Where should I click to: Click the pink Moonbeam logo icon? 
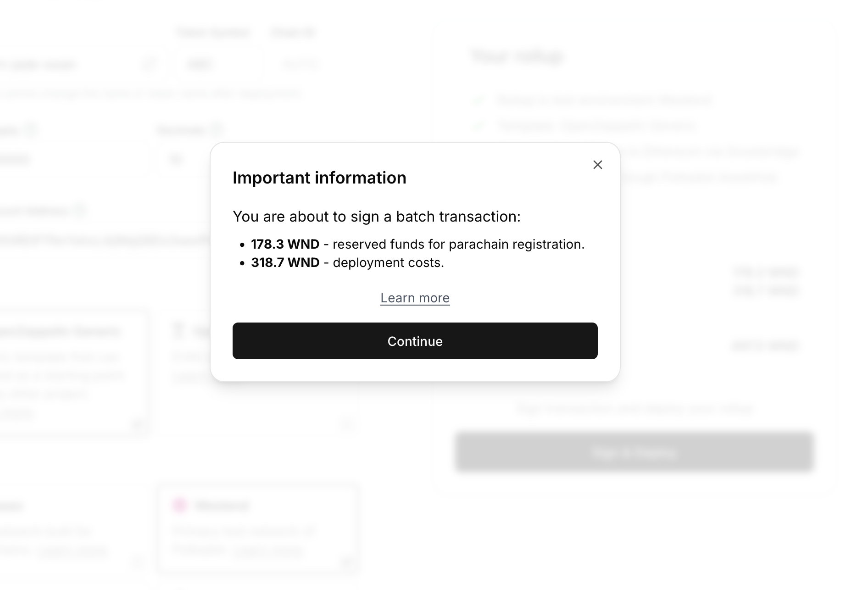[x=179, y=505]
